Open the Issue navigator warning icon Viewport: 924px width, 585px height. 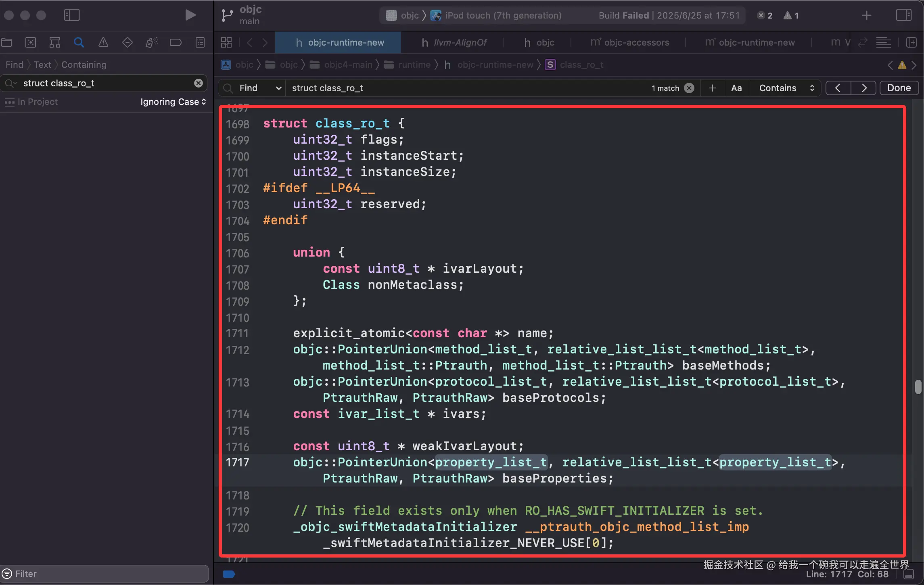point(103,42)
